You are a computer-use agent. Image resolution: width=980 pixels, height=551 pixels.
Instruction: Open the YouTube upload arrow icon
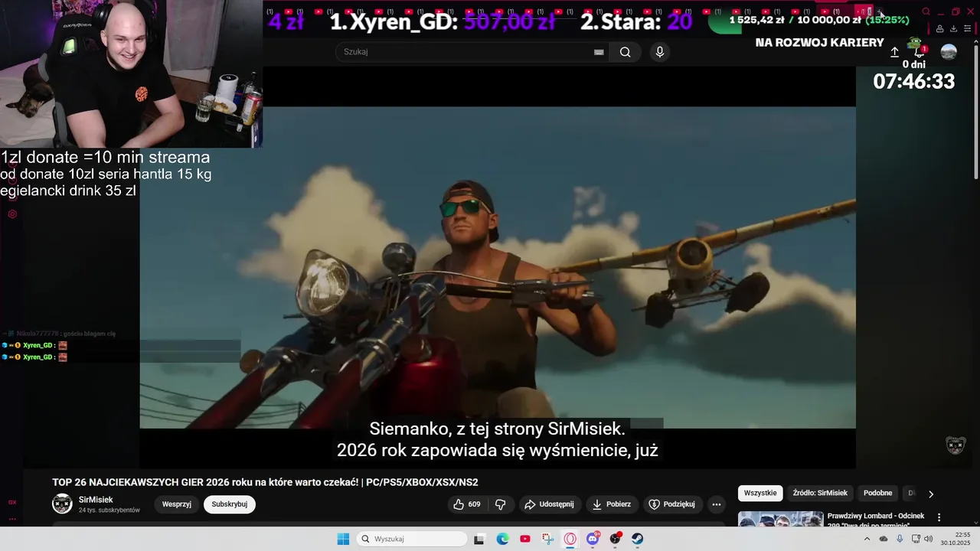894,52
